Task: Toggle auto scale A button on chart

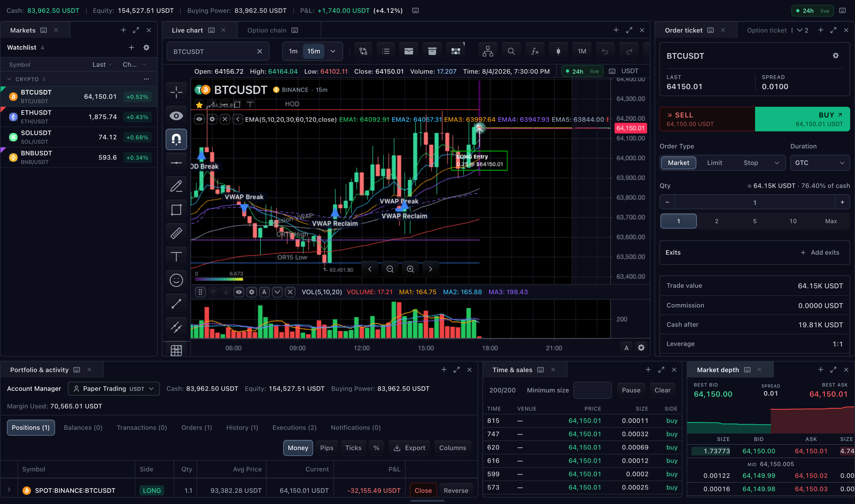Action: [x=626, y=347]
